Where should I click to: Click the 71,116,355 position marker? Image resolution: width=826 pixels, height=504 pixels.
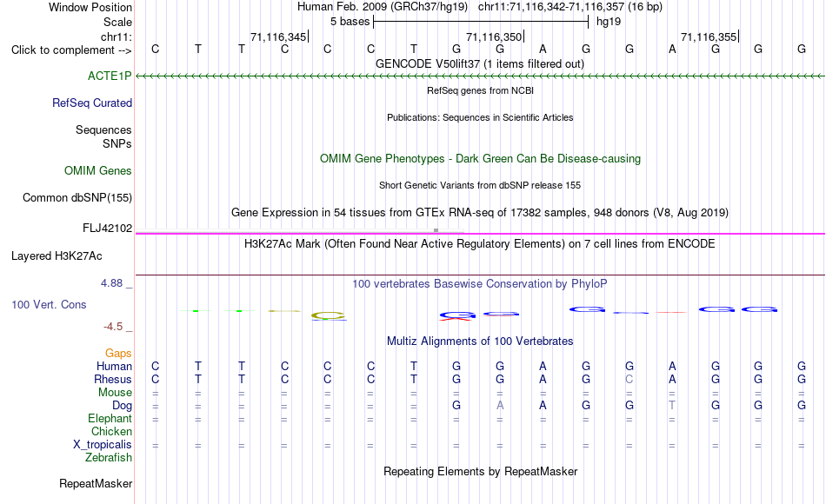(709, 36)
